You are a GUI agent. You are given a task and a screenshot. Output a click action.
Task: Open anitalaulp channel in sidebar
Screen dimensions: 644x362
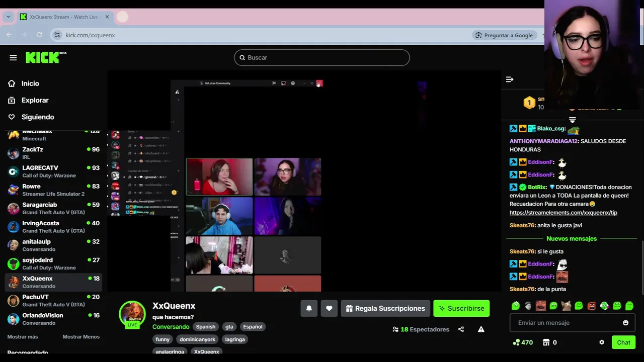tap(53, 245)
